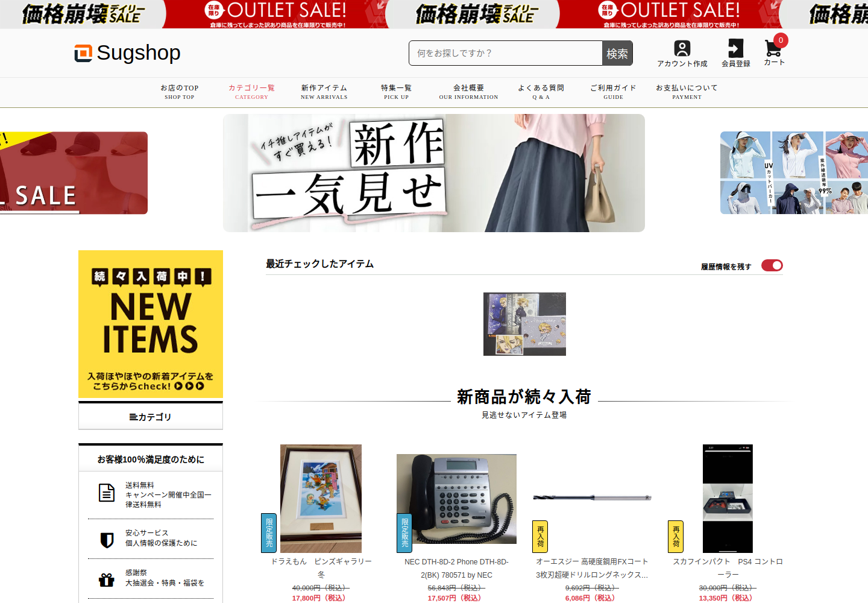Click the 会員登録 login icon
The width and height of the screenshot is (868, 603).
click(x=735, y=54)
